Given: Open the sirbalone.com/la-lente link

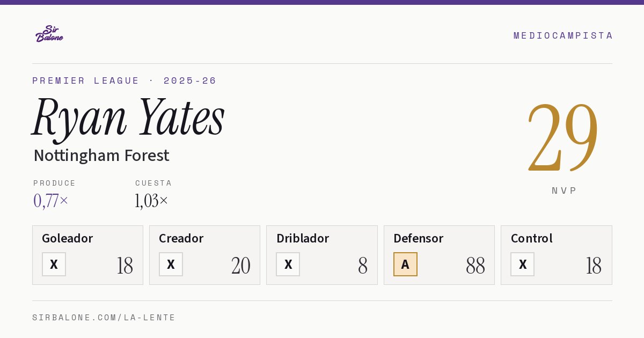Looking at the screenshot, I should (x=104, y=318).
